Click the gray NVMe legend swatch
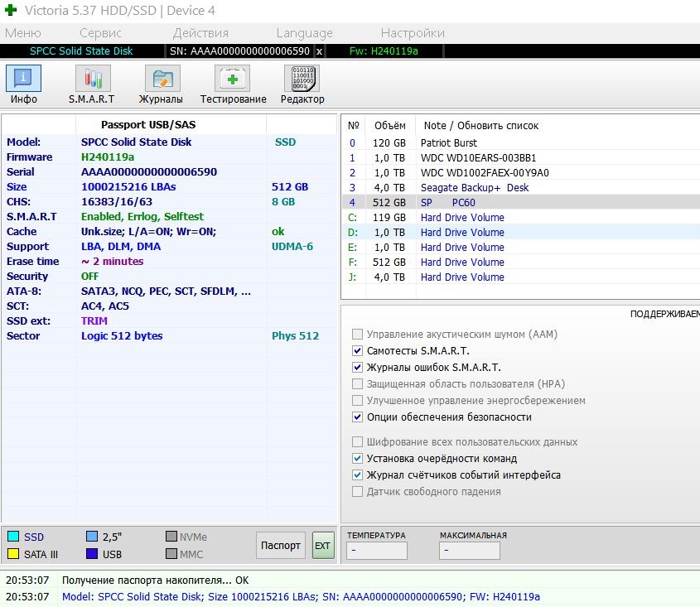700x607 pixels. 171,536
